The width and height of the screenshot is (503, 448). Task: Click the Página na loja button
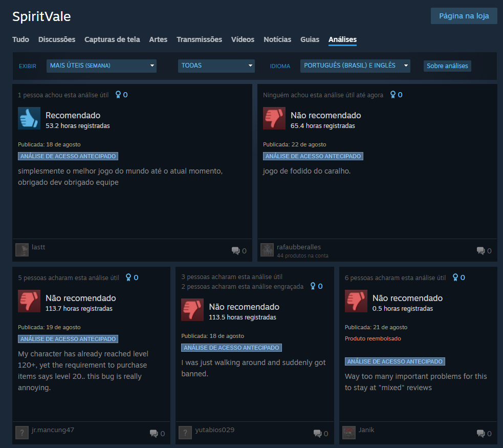pyautogui.click(x=464, y=16)
